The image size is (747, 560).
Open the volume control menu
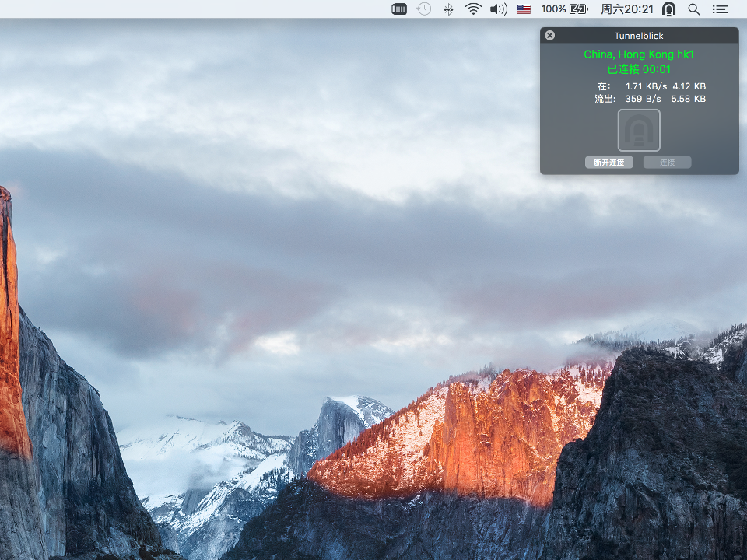tap(498, 9)
